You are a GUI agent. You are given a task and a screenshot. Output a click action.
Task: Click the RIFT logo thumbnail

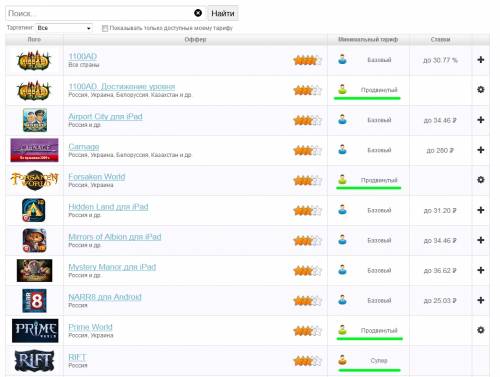click(34, 361)
